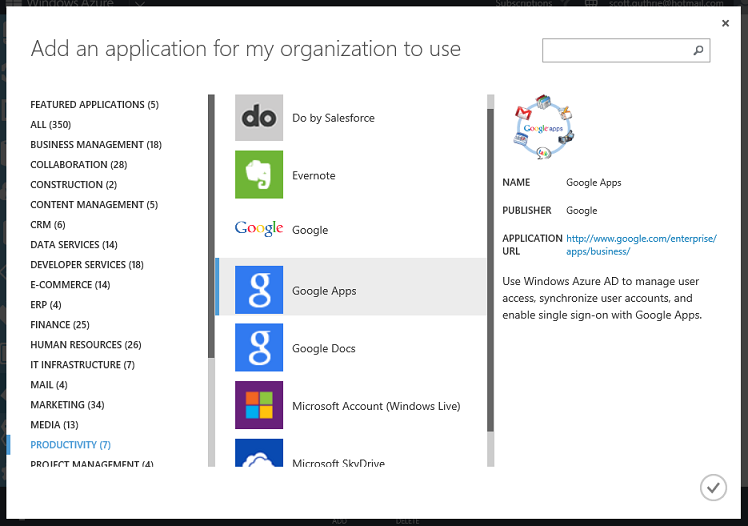Select the CRM (6) category
The width and height of the screenshot is (748, 526).
pos(48,225)
